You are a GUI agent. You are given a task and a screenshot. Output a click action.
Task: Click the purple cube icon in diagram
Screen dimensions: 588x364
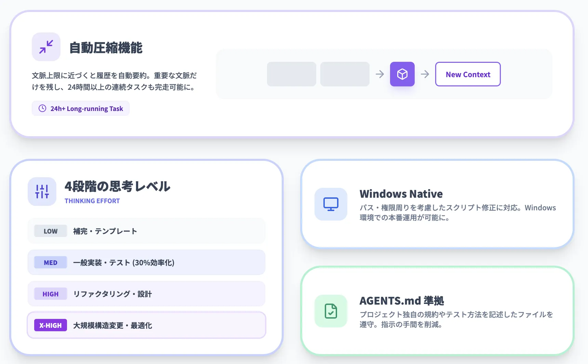point(402,74)
